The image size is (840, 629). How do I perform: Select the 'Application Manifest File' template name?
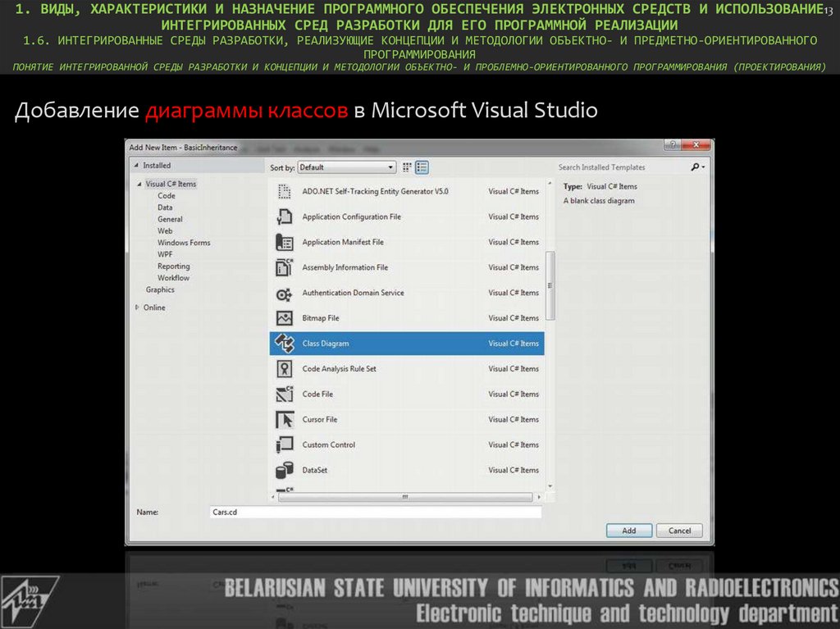[343, 242]
